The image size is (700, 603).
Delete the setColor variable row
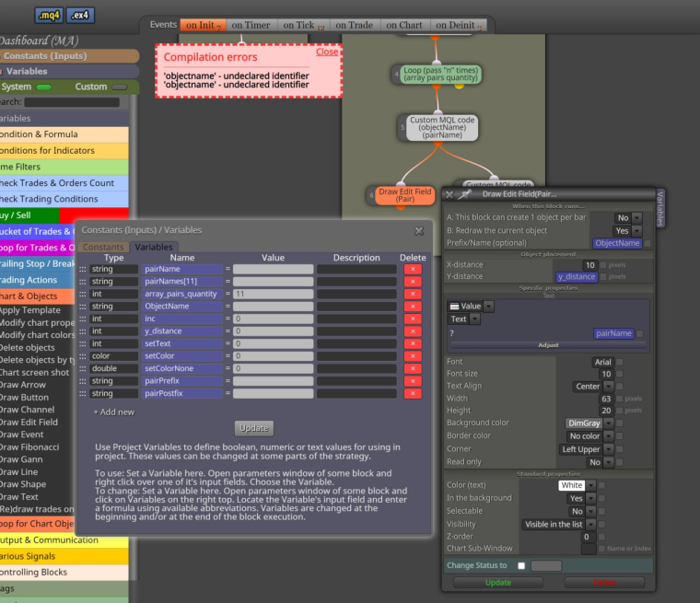(413, 356)
